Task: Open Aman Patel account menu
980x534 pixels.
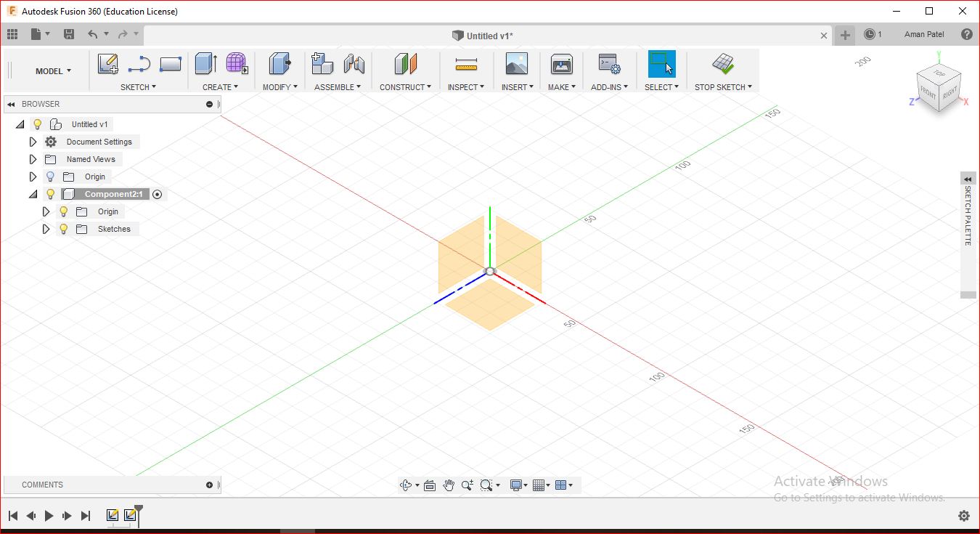Action: [924, 34]
